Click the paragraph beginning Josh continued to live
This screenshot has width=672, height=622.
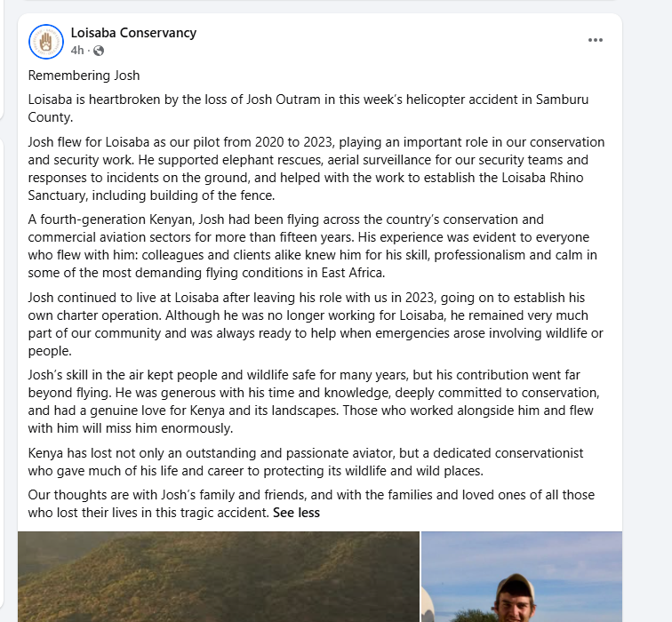pos(316,323)
